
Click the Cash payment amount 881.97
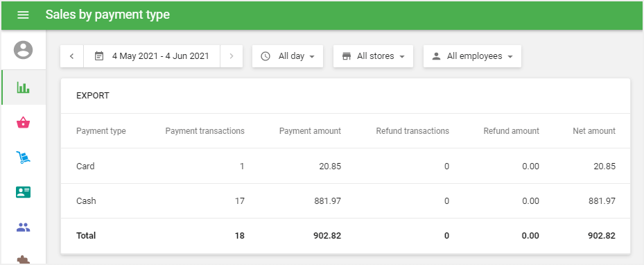point(327,201)
